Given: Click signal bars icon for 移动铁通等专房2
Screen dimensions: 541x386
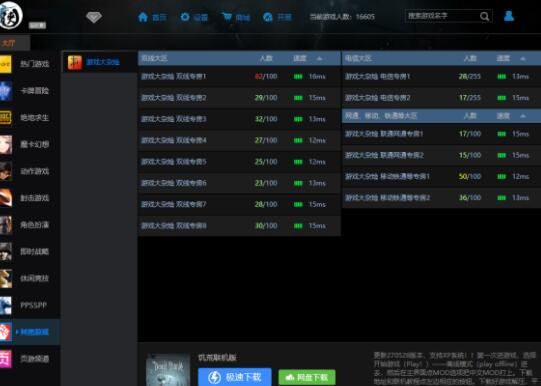Looking at the screenshot, I should pyautogui.click(x=502, y=198).
